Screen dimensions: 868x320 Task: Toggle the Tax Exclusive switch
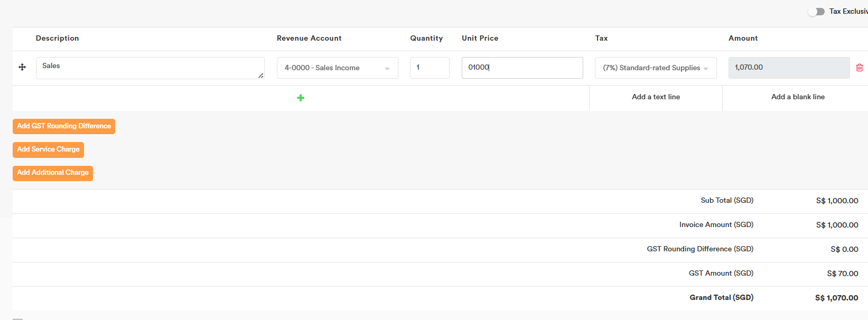coord(816,12)
